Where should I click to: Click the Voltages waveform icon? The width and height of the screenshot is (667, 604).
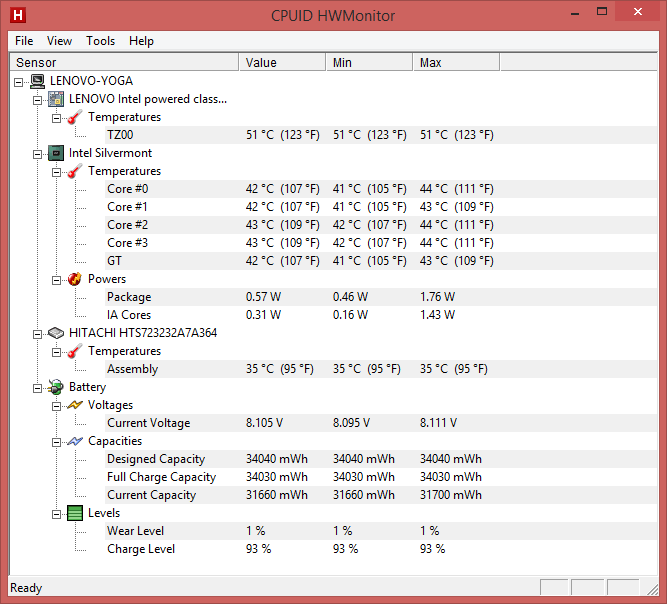click(75, 405)
